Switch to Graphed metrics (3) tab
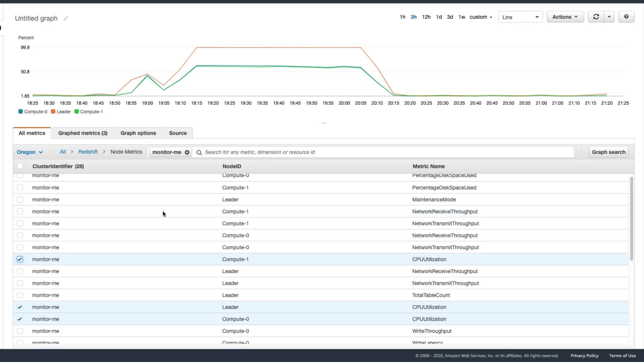Viewport: 644px width, 362px height. 83,133
